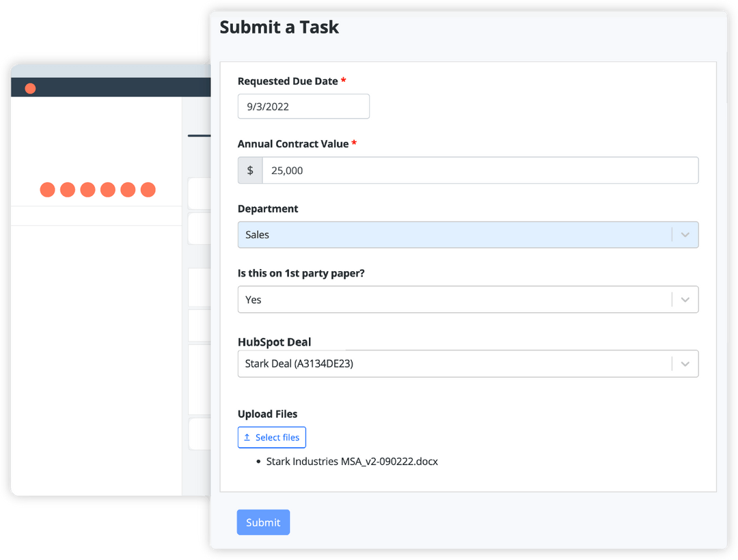Click the dollar sign prefix on Annual Contract Value
This screenshot has width=738, height=560.
[250, 170]
